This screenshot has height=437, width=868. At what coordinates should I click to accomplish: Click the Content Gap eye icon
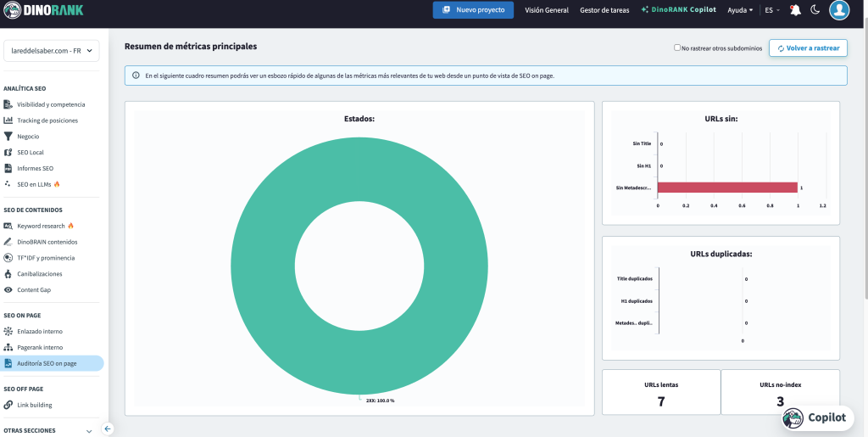pos(8,290)
